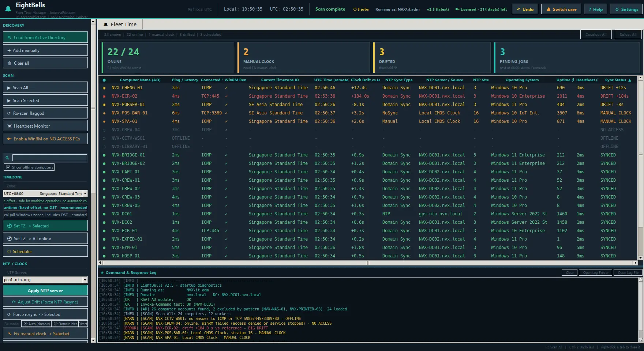Choose Maritime fixed offset zone list option
Image resolution: width=644 pixels, height=351 pixels.
(45, 207)
